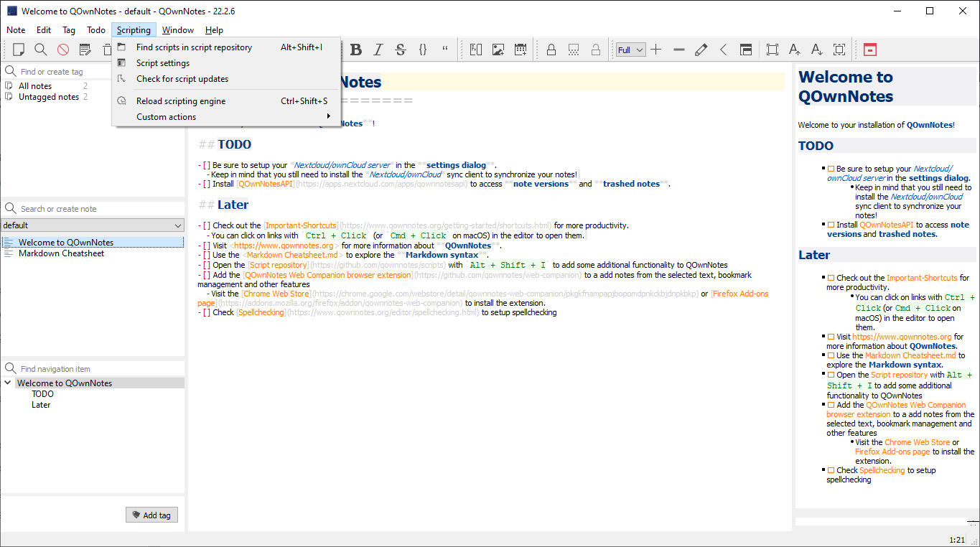Viewport: 980px width, 547px height.
Task: Open the Help menu
Action: (214, 30)
